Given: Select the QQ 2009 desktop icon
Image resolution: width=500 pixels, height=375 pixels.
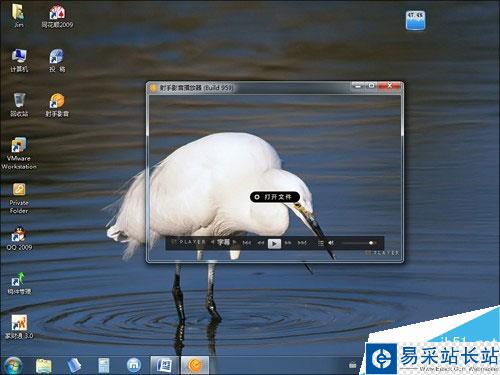Looking at the screenshot, I should pyautogui.click(x=19, y=238).
